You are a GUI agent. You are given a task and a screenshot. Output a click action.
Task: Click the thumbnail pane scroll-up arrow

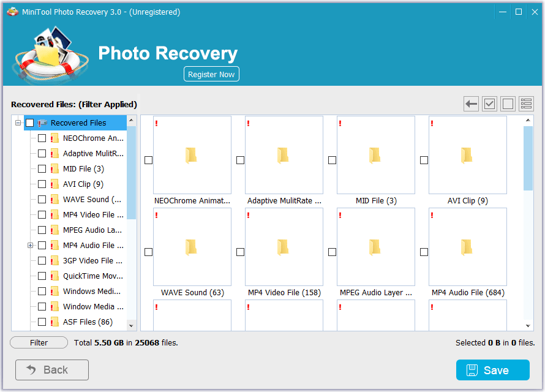pos(528,120)
